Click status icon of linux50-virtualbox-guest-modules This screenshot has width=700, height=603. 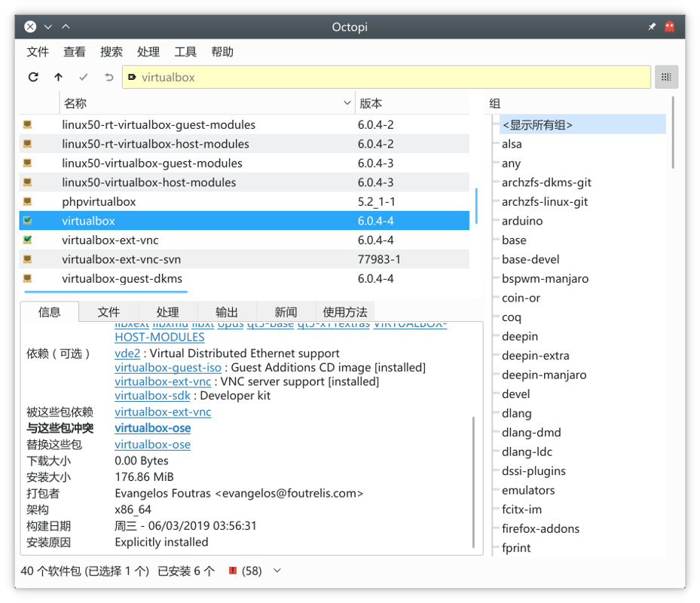point(28,163)
